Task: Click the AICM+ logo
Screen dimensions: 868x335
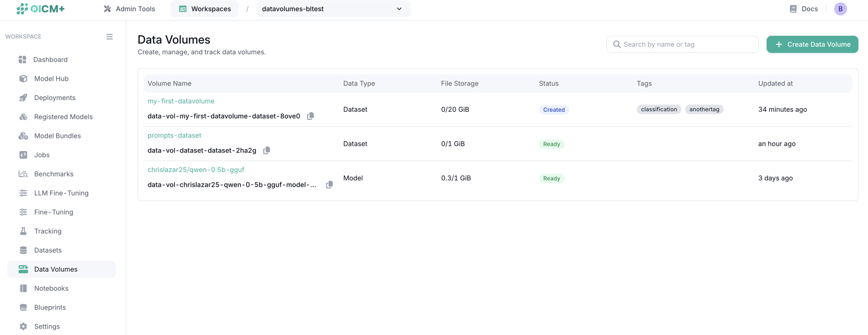Action: coord(41,9)
